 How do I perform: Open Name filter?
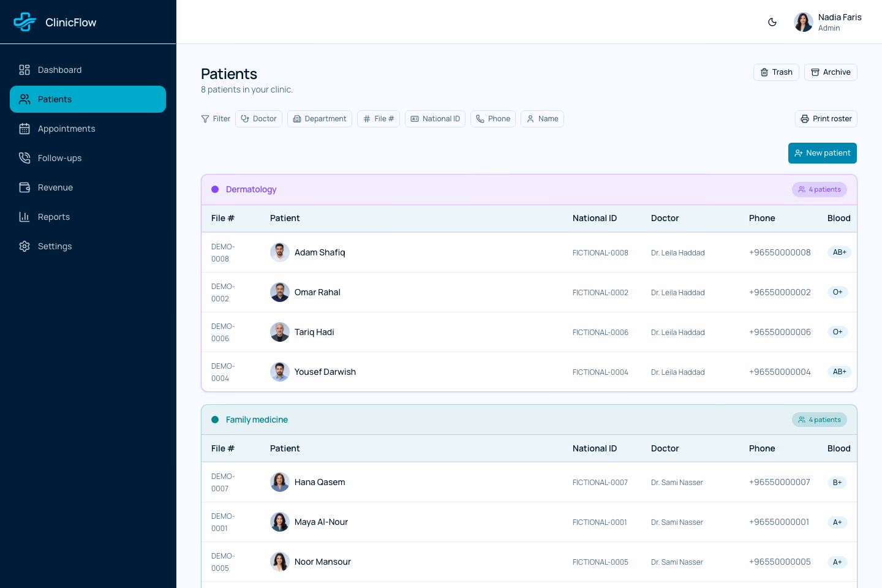[542, 119]
